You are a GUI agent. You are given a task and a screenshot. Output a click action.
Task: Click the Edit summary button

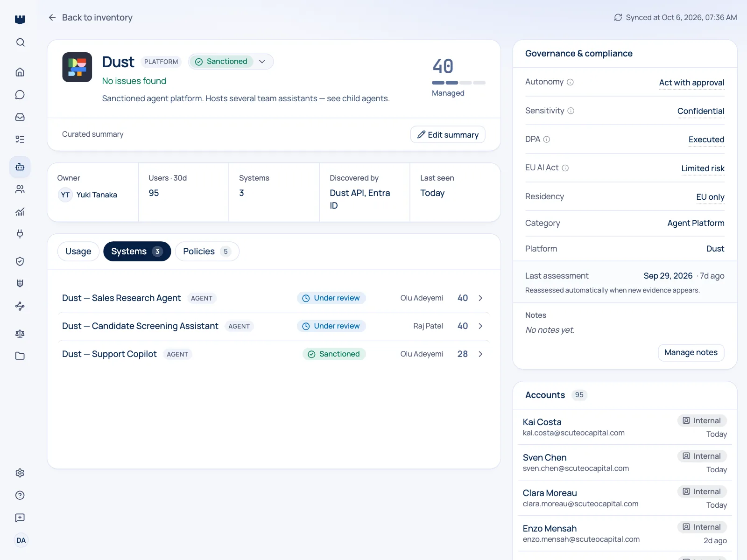tap(448, 134)
